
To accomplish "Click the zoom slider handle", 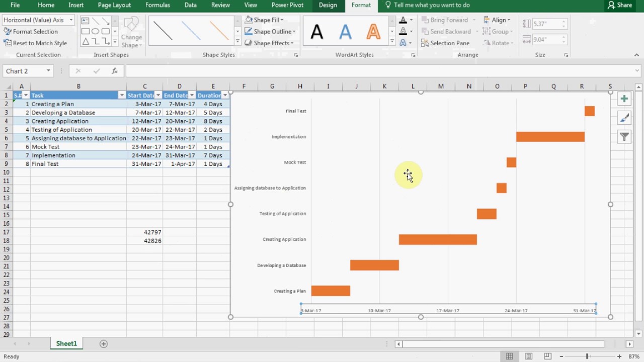I will [x=587, y=356].
